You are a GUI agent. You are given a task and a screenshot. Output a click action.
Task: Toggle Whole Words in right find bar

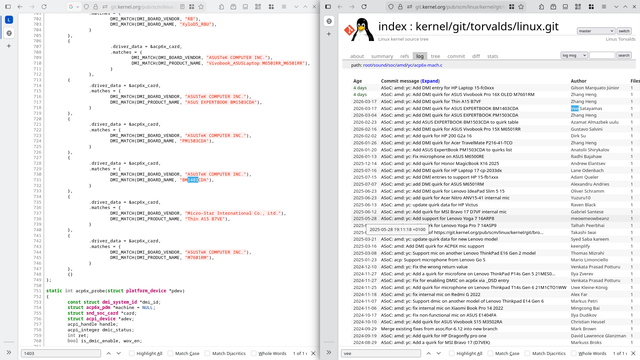pos(589,353)
